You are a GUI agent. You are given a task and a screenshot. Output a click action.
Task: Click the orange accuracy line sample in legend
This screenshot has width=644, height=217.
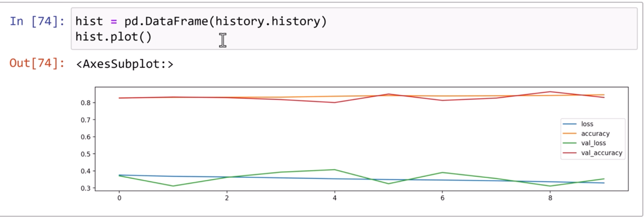tap(569, 133)
